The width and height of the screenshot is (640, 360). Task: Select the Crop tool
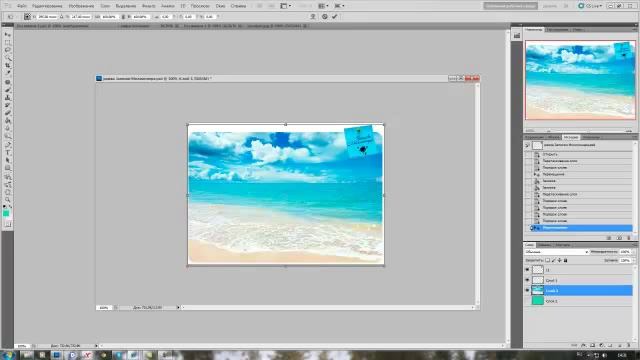pyautogui.click(x=8, y=65)
